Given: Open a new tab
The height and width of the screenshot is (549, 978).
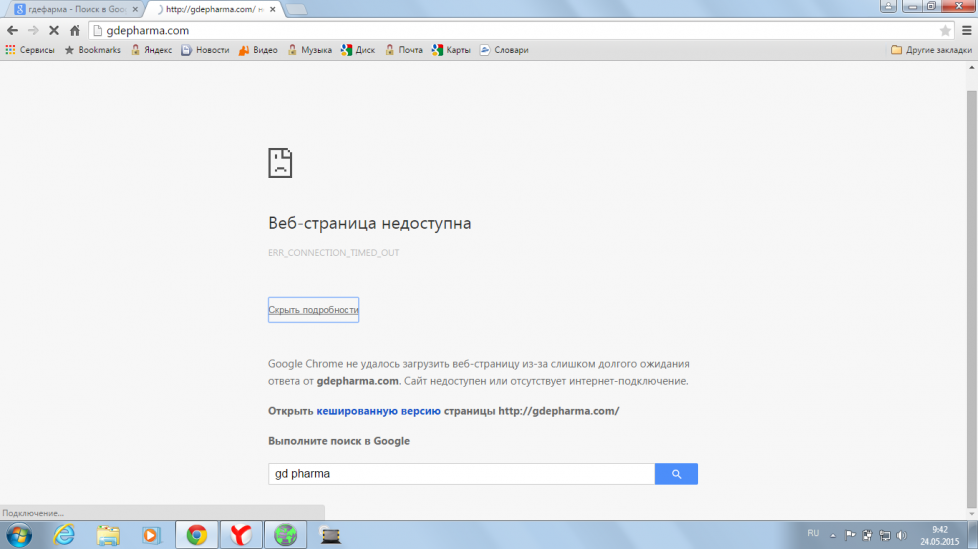Looking at the screenshot, I should click(297, 9).
